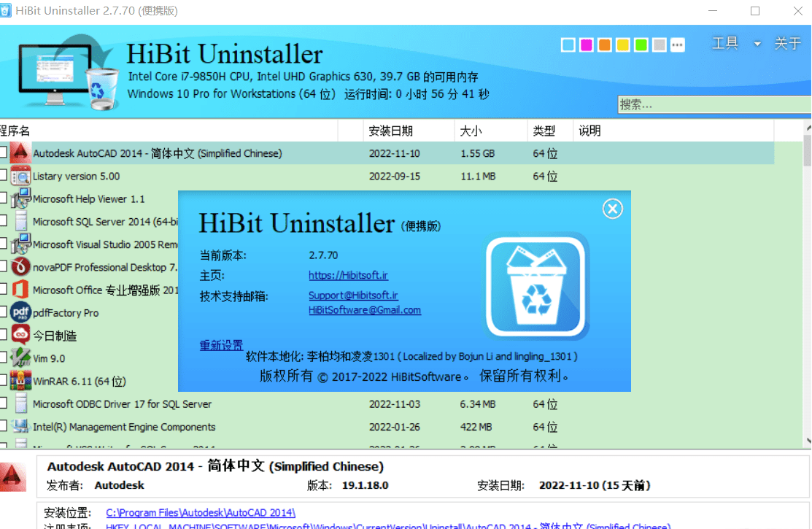Click the 2022-09-15 install date cell
The height and width of the screenshot is (529, 812).
[394, 176]
